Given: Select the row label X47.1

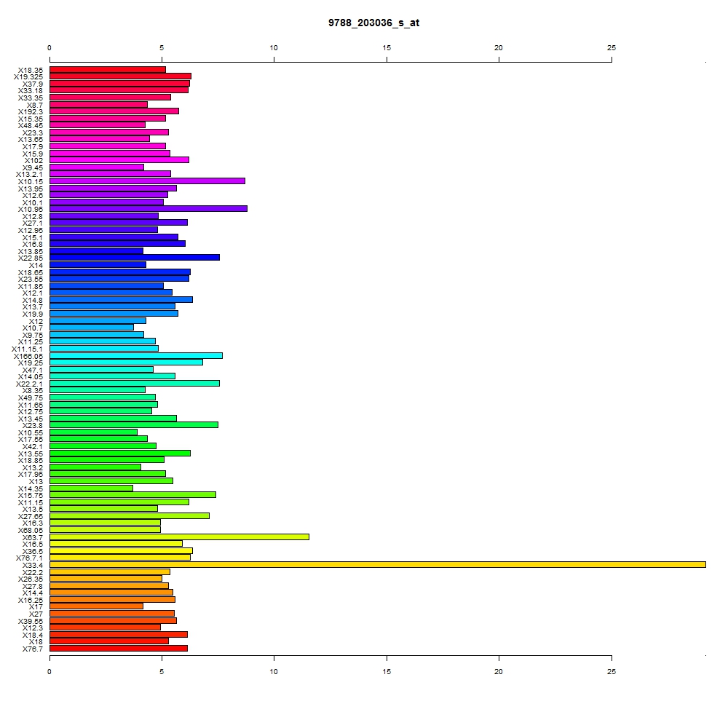Looking at the screenshot, I should pyautogui.click(x=33, y=371).
